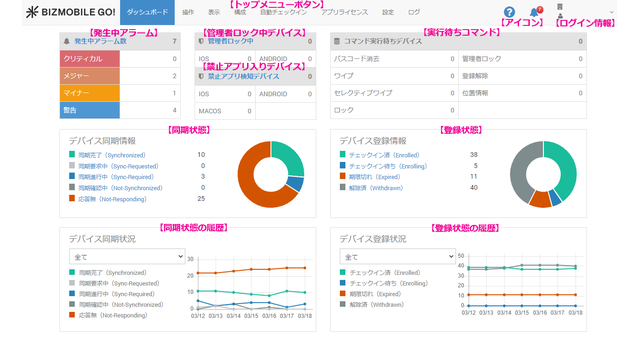Viewport: 640px width, 360px height.
Task: Click the BizMobile Go! logo
Action: [70, 12]
